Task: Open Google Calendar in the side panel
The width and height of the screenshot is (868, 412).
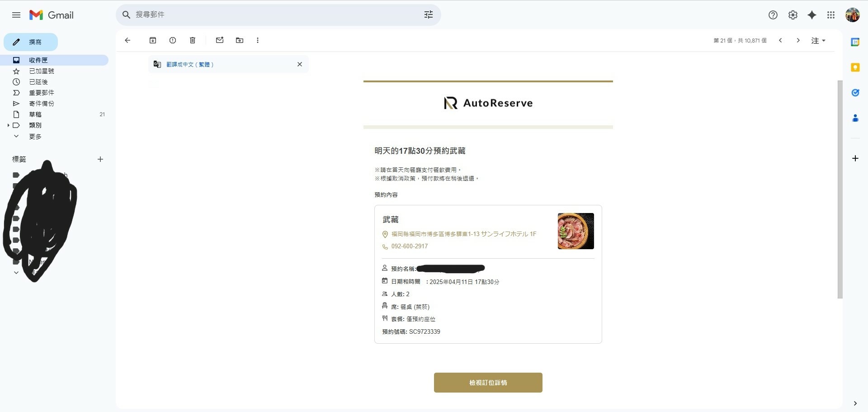Action: click(x=856, y=42)
